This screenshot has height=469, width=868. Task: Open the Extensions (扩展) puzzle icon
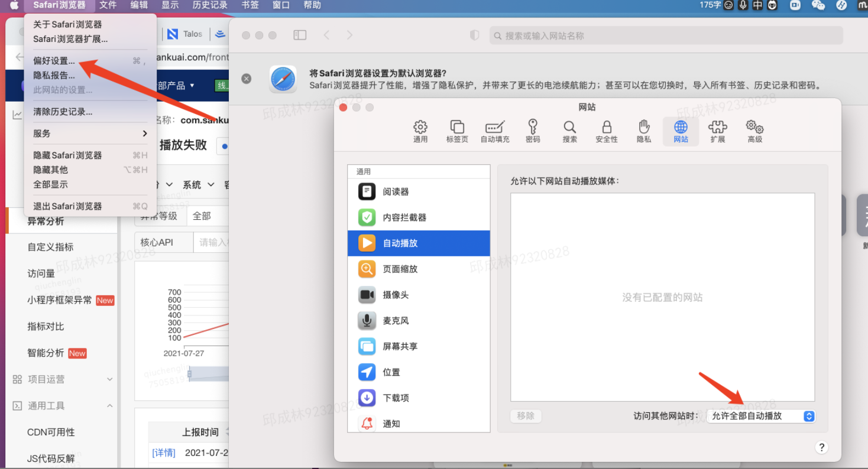click(717, 131)
